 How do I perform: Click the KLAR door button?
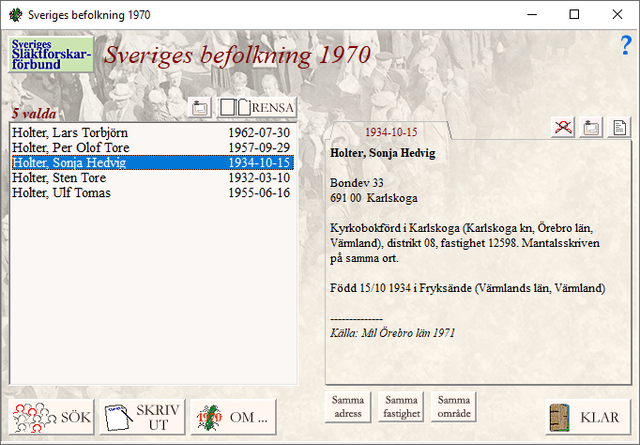point(588,417)
